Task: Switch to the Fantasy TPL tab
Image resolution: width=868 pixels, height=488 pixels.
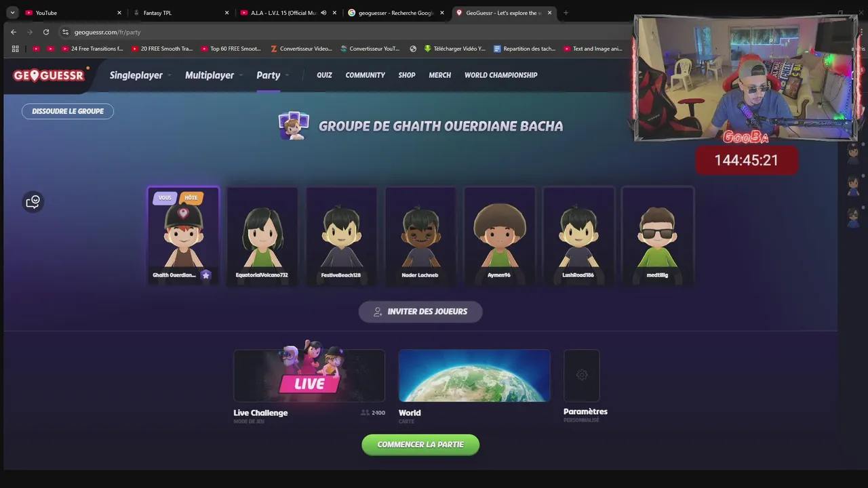Action: 180,13
